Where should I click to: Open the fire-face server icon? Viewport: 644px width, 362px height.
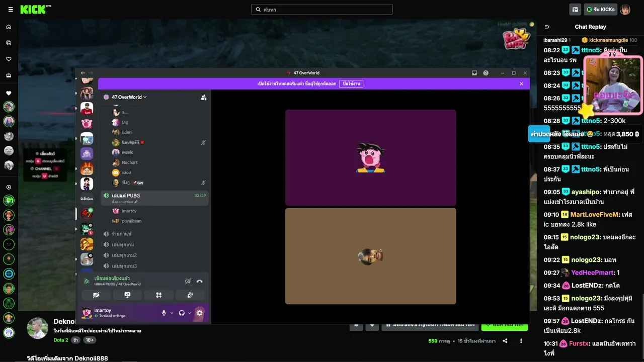(87, 169)
